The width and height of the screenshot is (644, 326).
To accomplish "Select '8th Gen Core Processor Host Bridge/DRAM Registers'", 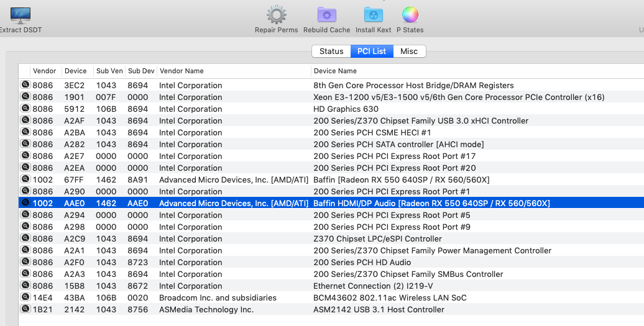I will click(x=413, y=85).
